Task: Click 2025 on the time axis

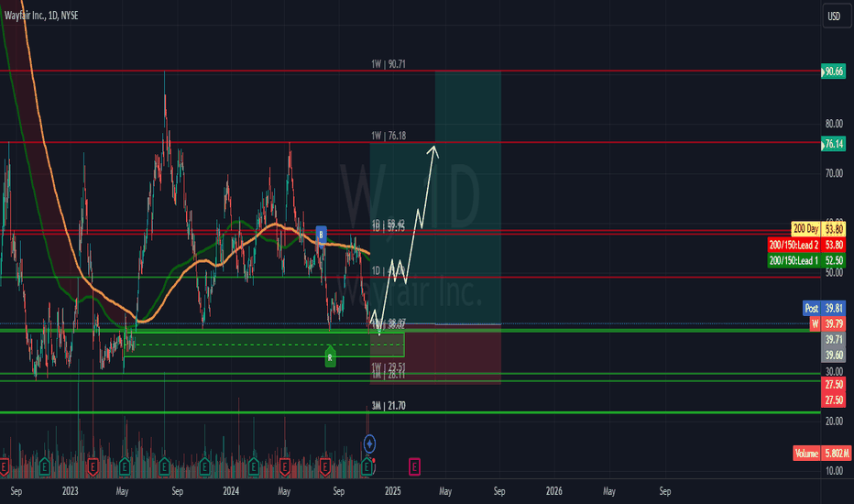Action: pyautogui.click(x=393, y=491)
